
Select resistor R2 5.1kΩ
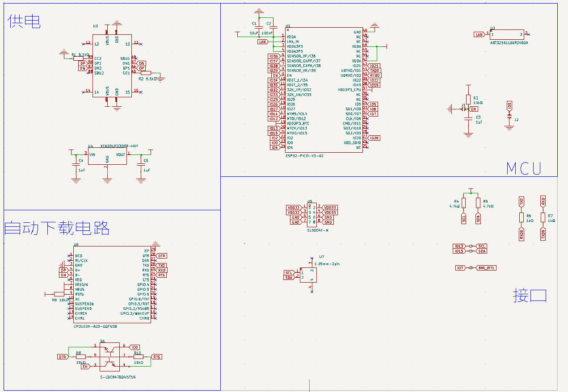[x=146, y=72]
